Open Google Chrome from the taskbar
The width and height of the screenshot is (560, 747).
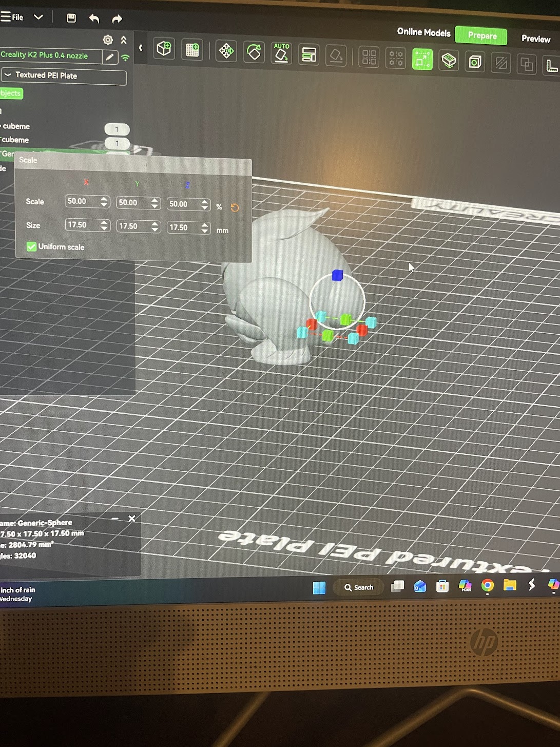pyautogui.click(x=487, y=585)
